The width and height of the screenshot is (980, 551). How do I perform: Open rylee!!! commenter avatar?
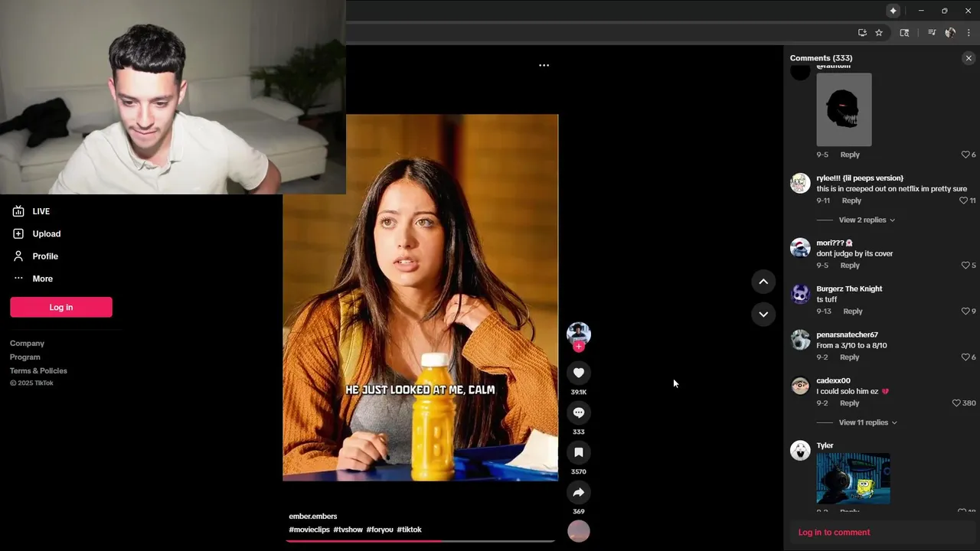point(800,183)
